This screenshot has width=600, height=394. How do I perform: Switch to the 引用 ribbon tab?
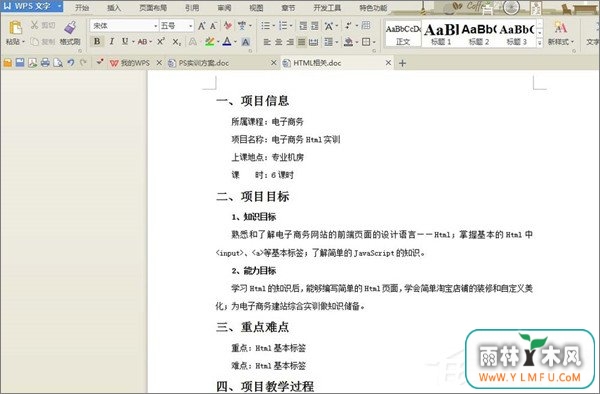point(192,8)
